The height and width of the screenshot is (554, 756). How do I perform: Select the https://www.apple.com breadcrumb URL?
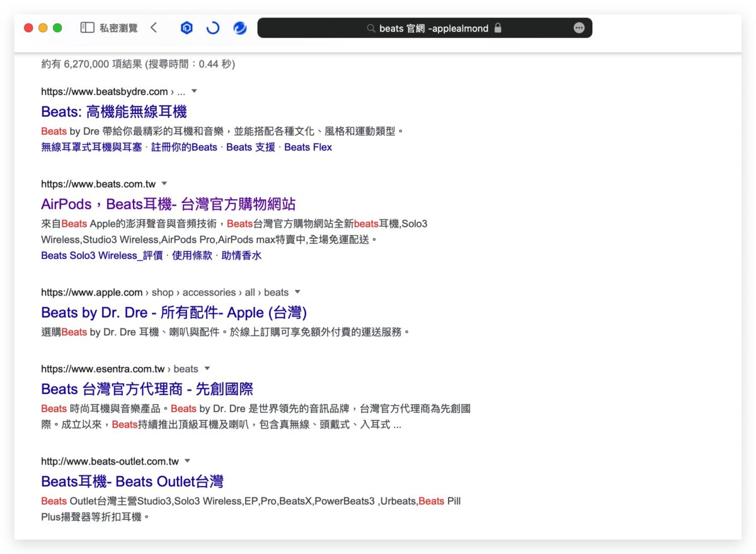[165, 292]
